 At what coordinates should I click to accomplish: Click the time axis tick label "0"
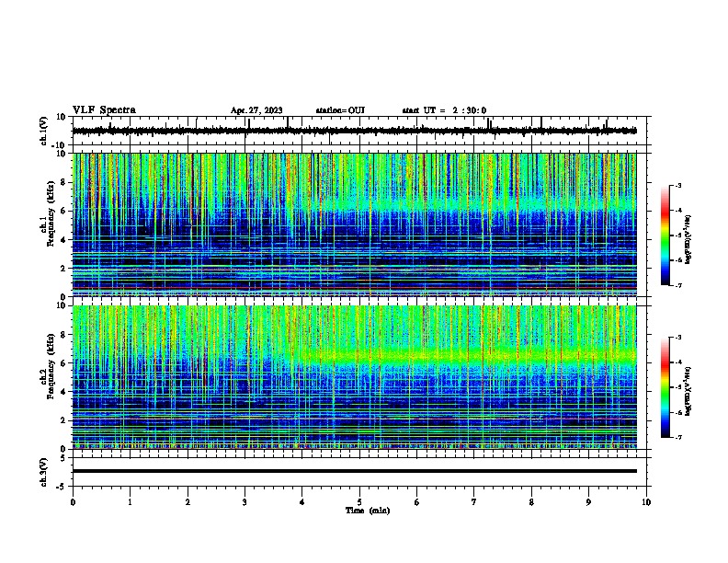click(x=73, y=502)
